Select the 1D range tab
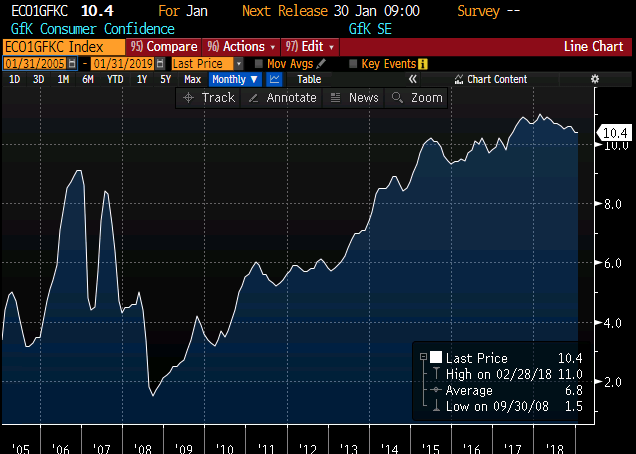Viewport: 636px width, 454px height. [x=15, y=79]
